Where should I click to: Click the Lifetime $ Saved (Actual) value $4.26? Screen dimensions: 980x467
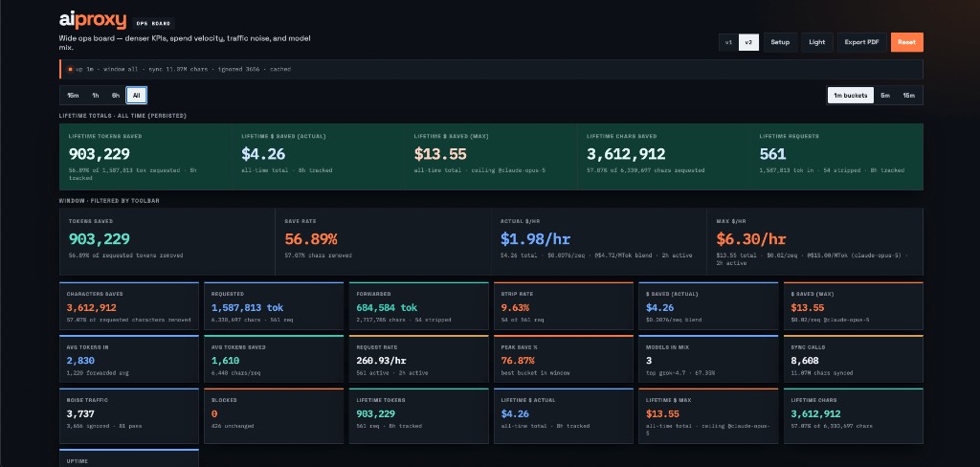coord(264,154)
